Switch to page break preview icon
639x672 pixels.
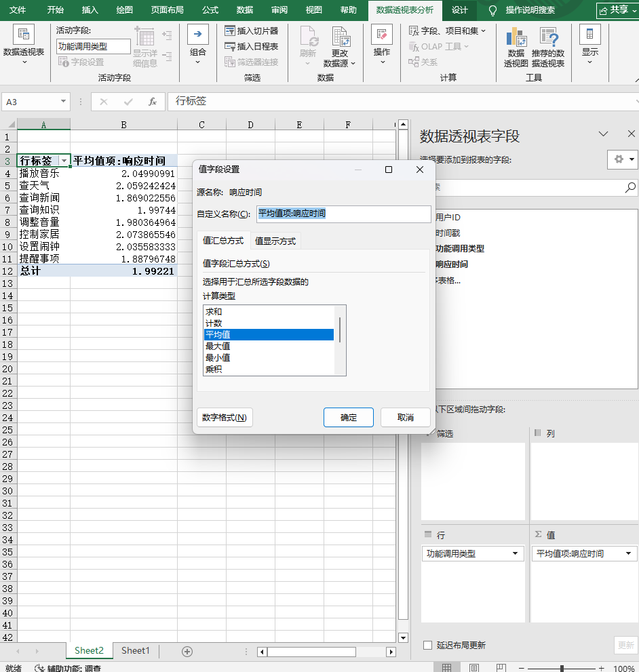[x=501, y=668]
